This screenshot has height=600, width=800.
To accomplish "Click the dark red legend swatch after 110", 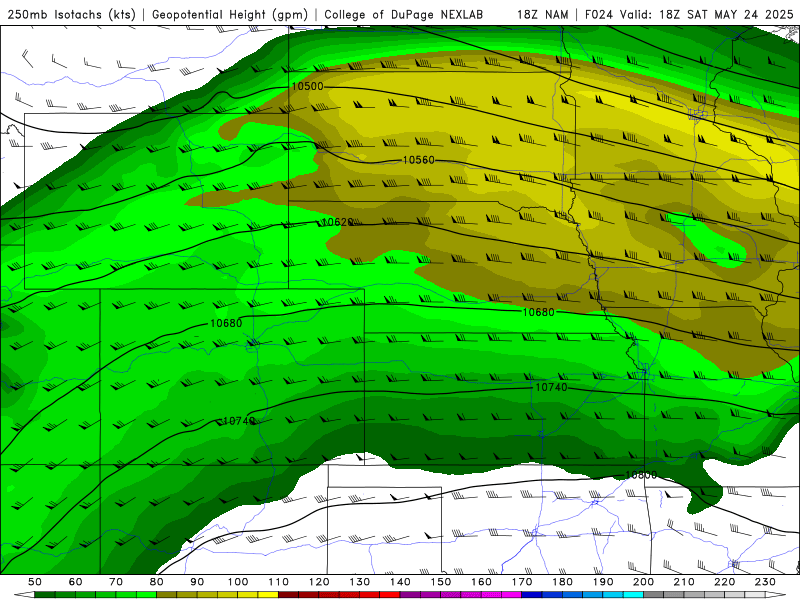I will pyautogui.click(x=288, y=595).
